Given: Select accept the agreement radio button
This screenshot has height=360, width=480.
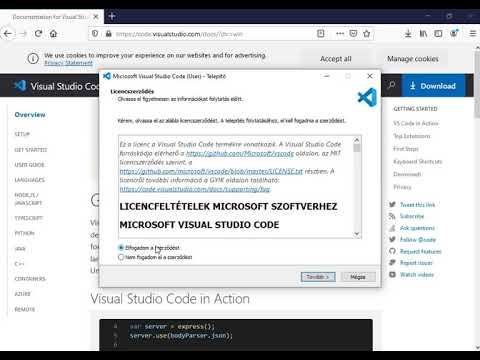Looking at the screenshot, I should coord(121,248).
